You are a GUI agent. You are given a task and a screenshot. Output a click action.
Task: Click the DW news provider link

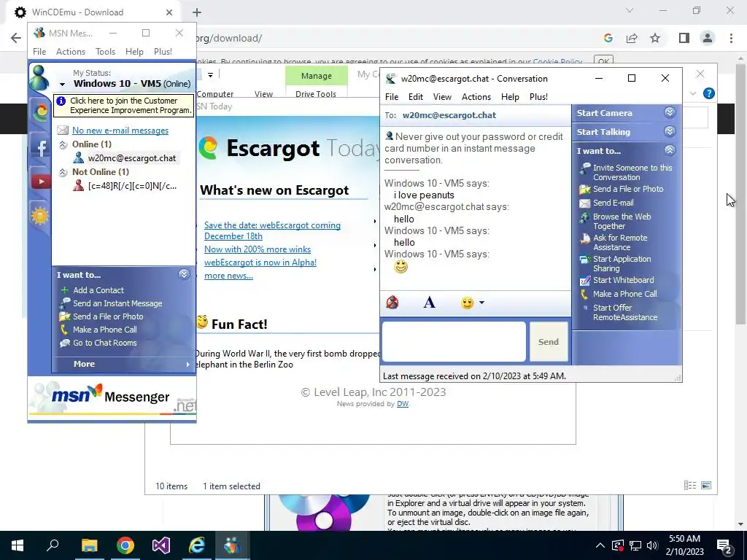point(403,404)
